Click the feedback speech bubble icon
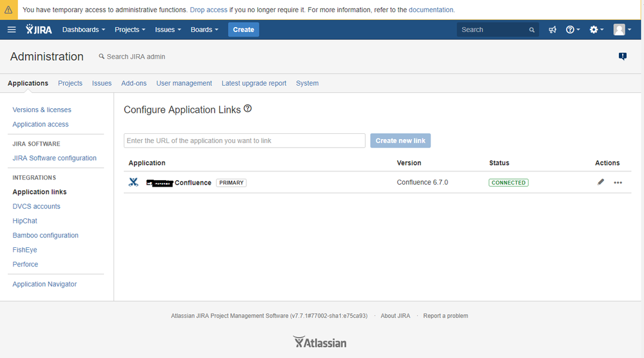 click(x=623, y=56)
